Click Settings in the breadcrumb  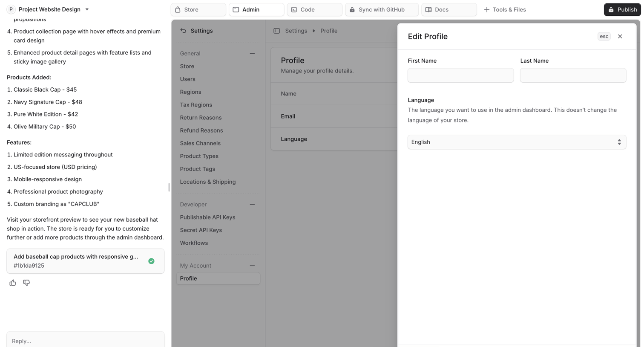click(296, 31)
